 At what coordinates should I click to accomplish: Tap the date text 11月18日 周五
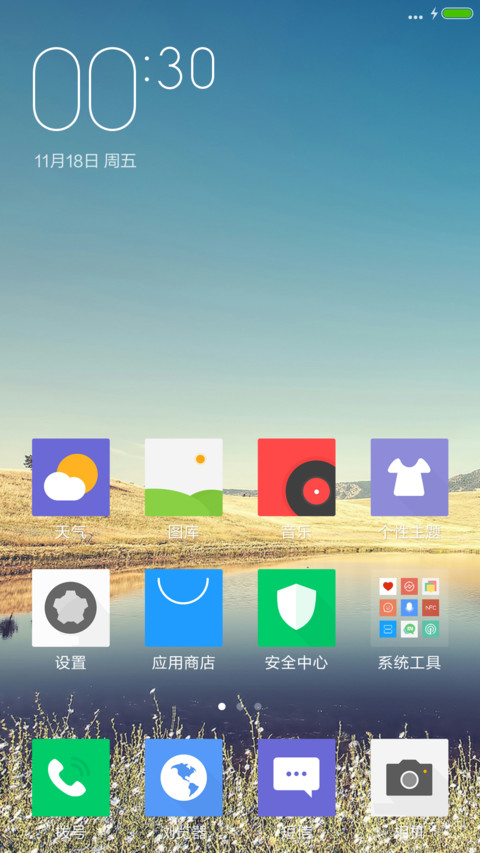click(x=85, y=160)
